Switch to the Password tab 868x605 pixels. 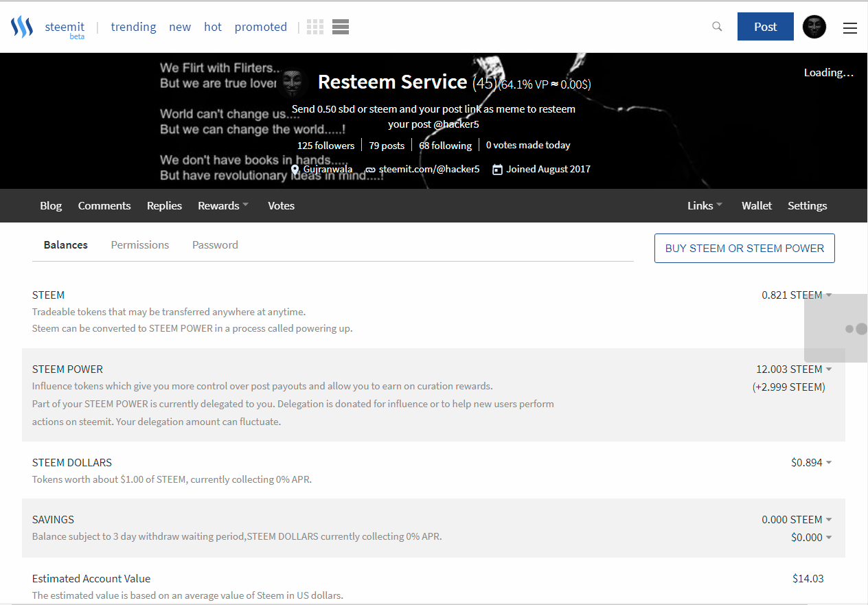click(215, 245)
